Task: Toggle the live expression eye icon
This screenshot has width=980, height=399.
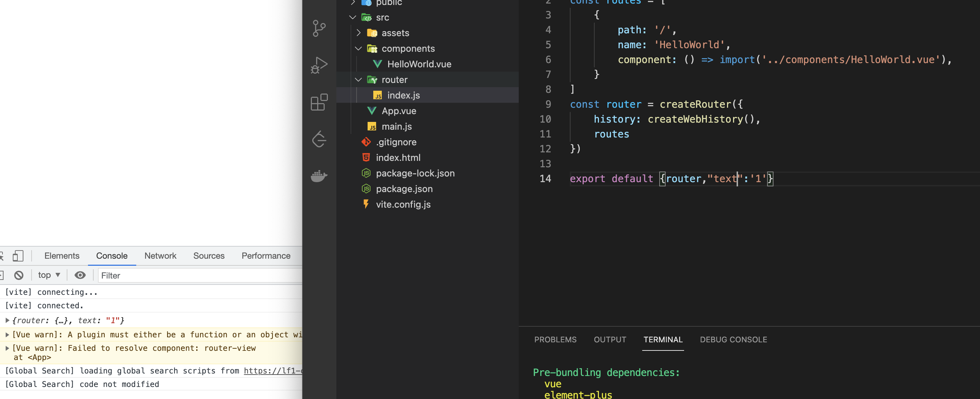Action: tap(80, 275)
